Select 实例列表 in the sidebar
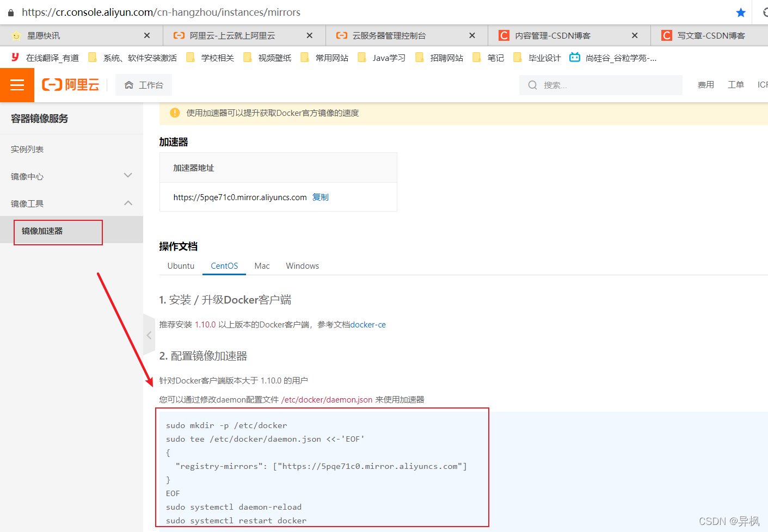 27,149
